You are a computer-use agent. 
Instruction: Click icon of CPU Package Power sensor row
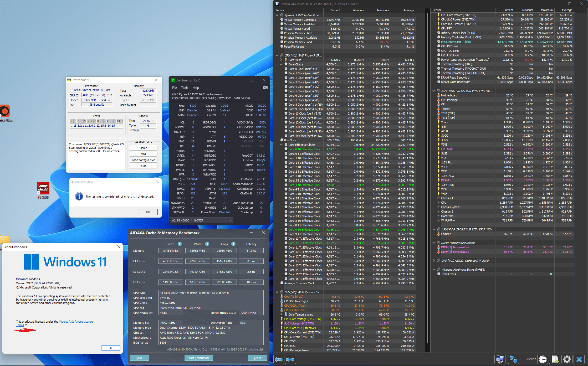282,350
